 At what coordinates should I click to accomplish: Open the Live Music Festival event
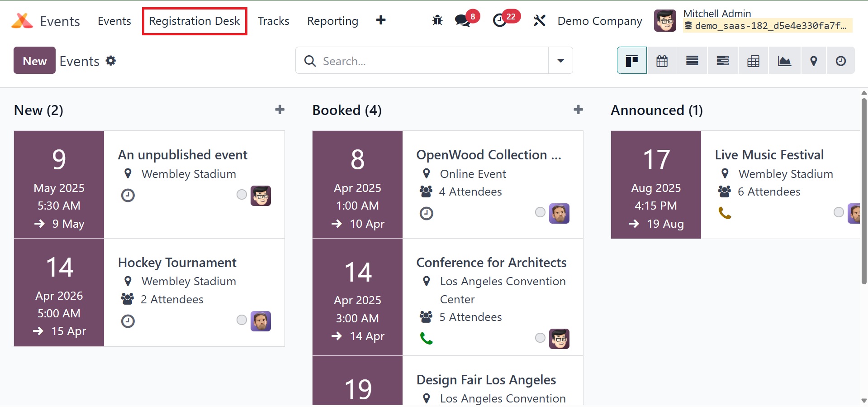tap(769, 155)
